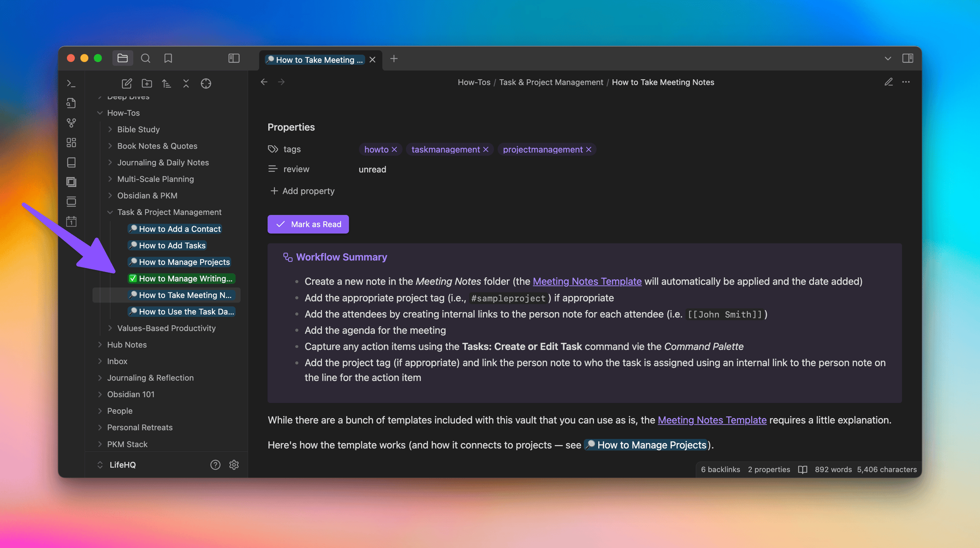This screenshot has width=980, height=548.
Task: Create a new note icon
Action: pos(127,84)
